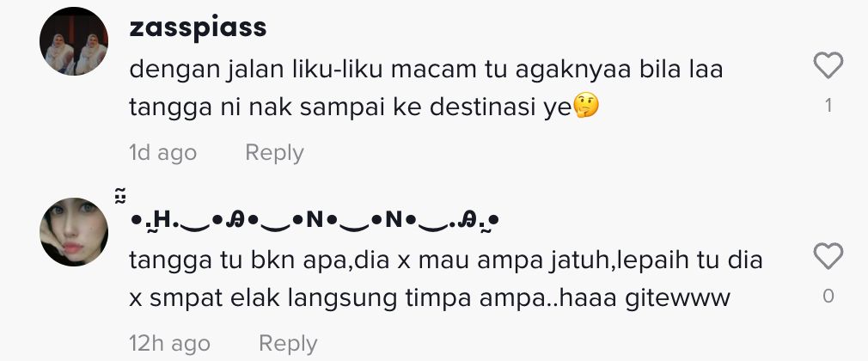Image resolution: width=868 pixels, height=361 pixels.
Task: Click the like count showing 0
Action: coord(828,297)
